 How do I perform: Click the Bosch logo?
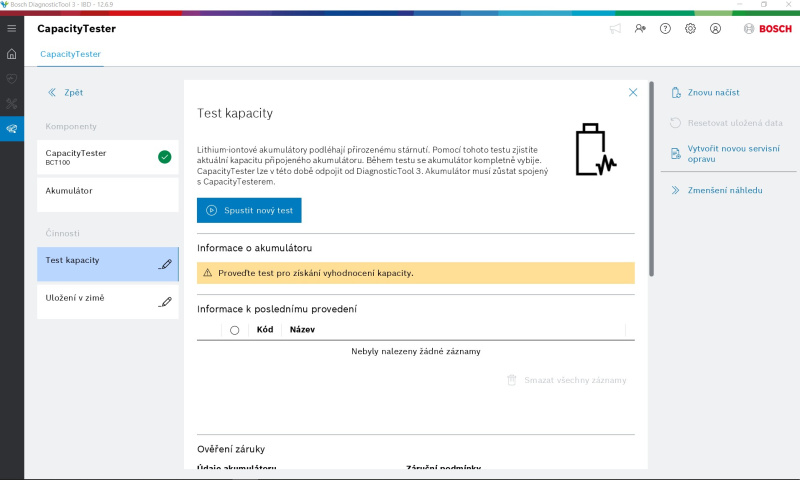tap(768, 29)
